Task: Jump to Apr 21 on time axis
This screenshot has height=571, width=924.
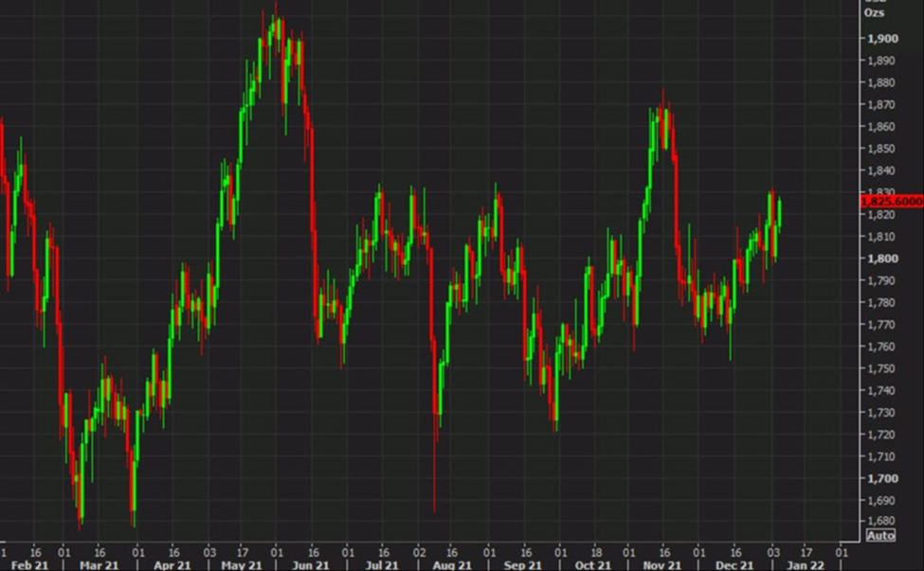Action: pos(172,565)
